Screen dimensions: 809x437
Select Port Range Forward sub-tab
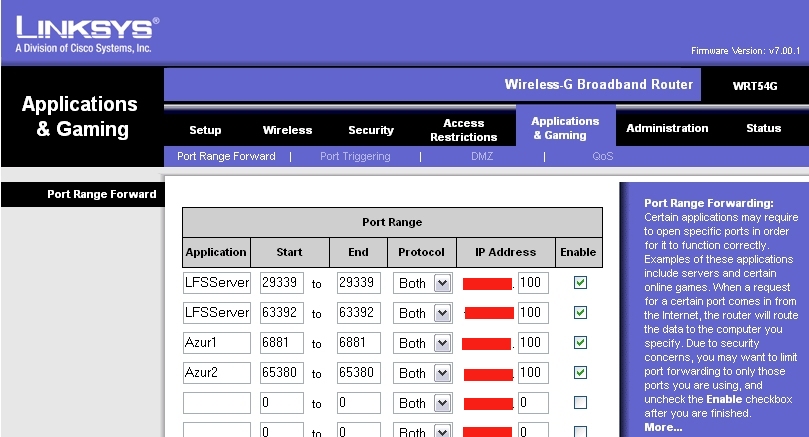point(226,156)
